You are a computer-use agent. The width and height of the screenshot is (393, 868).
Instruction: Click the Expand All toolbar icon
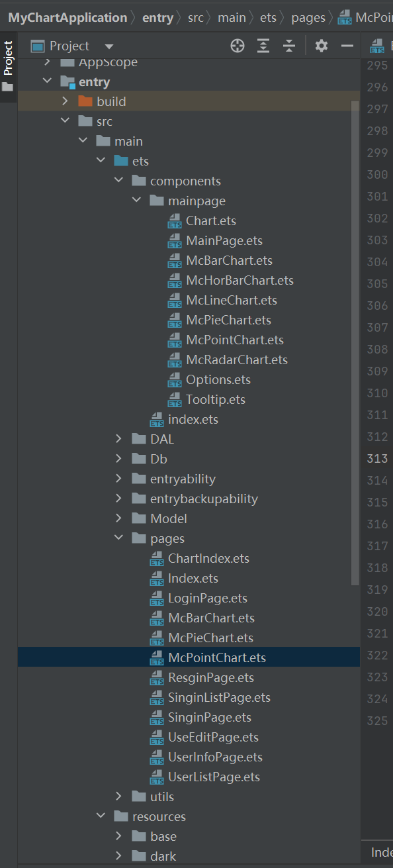tap(263, 46)
